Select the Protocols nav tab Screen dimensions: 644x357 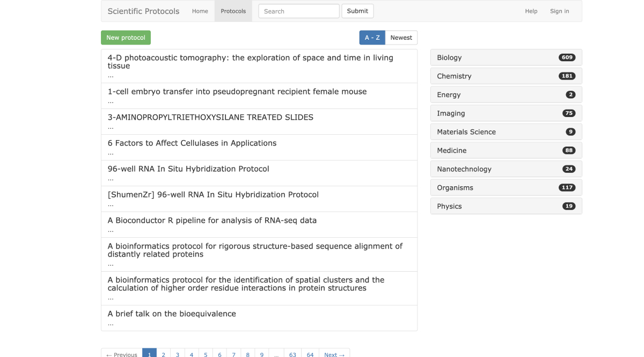[233, 11]
